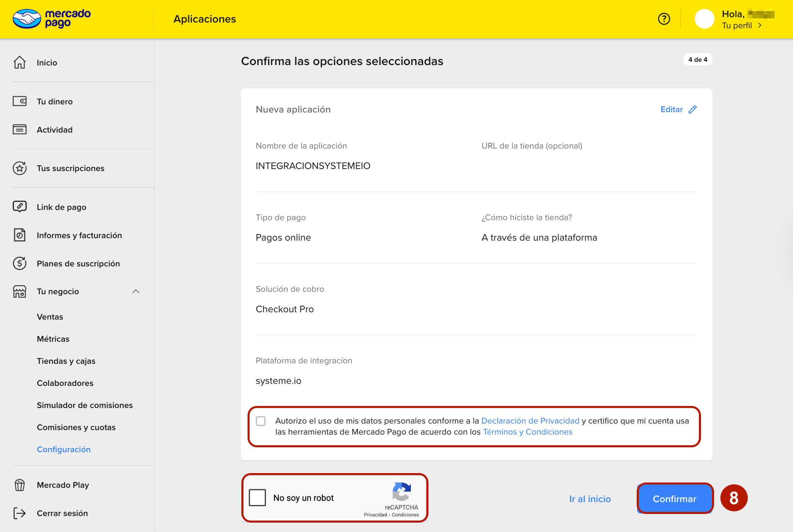Click the Inicio home icon

pyautogui.click(x=20, y=63)
